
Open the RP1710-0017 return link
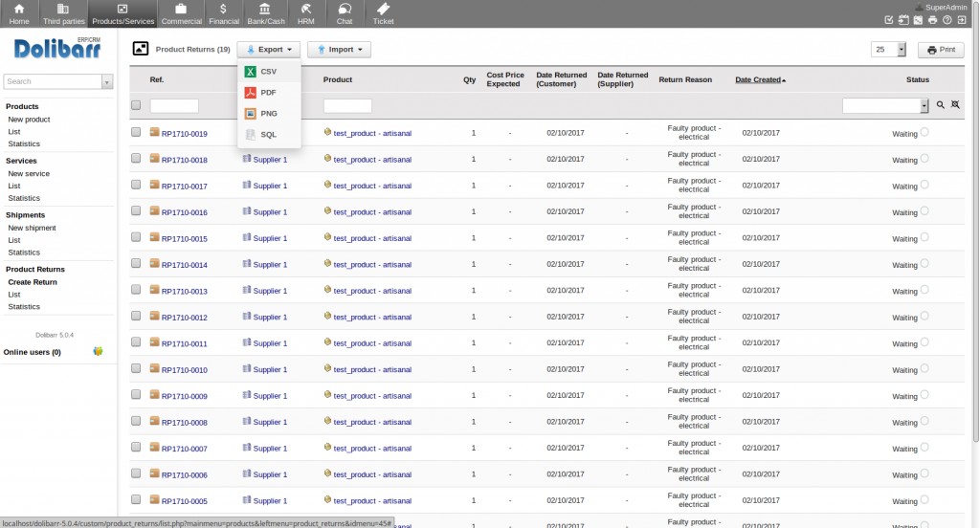pyautogui.click(x=184, y=187)
